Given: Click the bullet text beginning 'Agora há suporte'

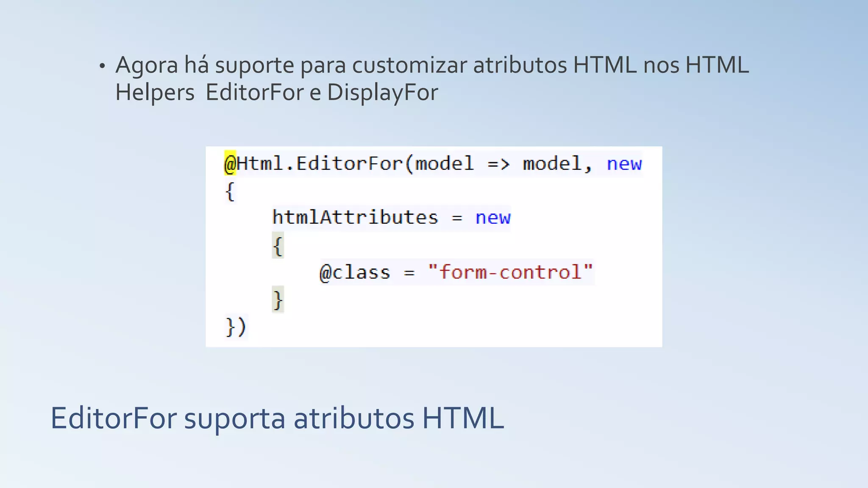Looking at the screenshot, I should coord(432,79).
